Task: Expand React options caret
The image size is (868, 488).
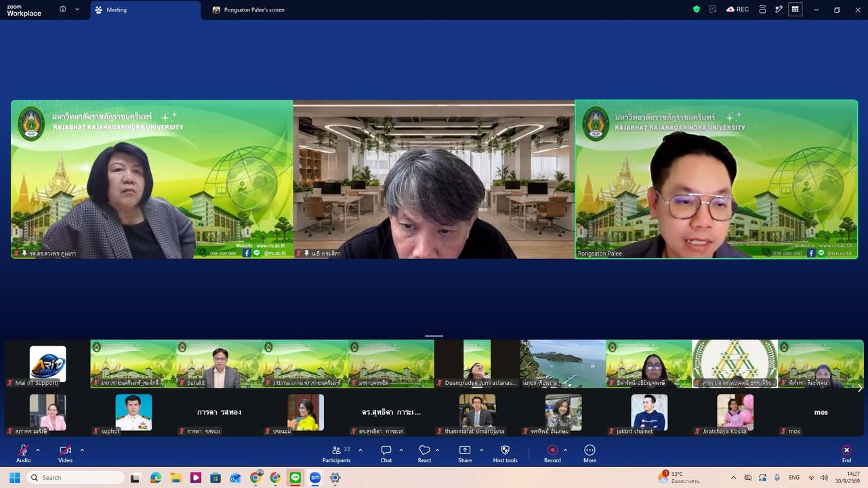Action: (x=437, y=450)
